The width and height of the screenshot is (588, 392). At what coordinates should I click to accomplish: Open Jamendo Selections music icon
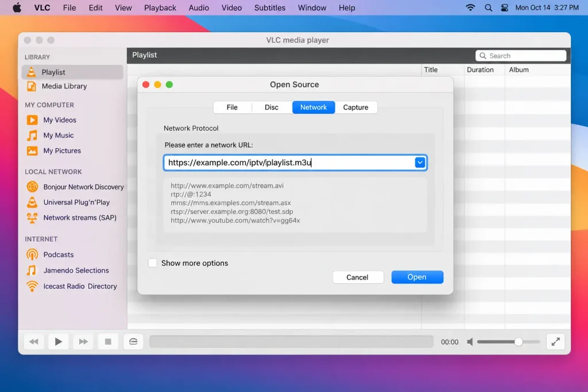[32, 270]
